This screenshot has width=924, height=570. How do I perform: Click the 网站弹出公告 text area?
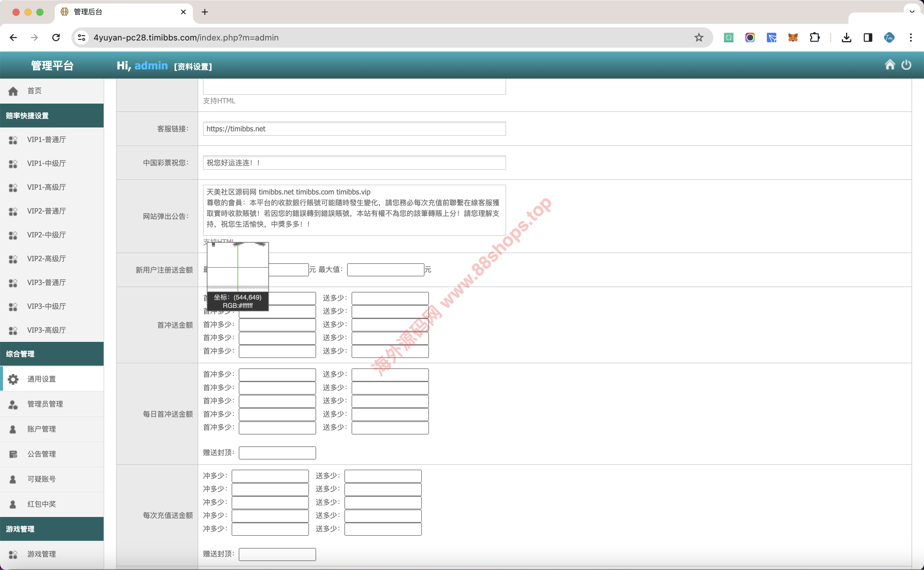pyautogui.click(x=354, y=210)
